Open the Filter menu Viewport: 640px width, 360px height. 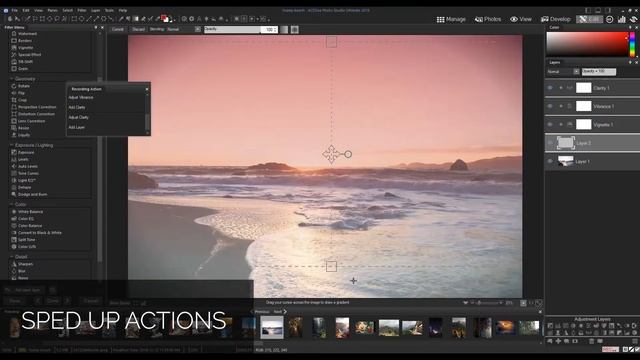coord(82,10)
